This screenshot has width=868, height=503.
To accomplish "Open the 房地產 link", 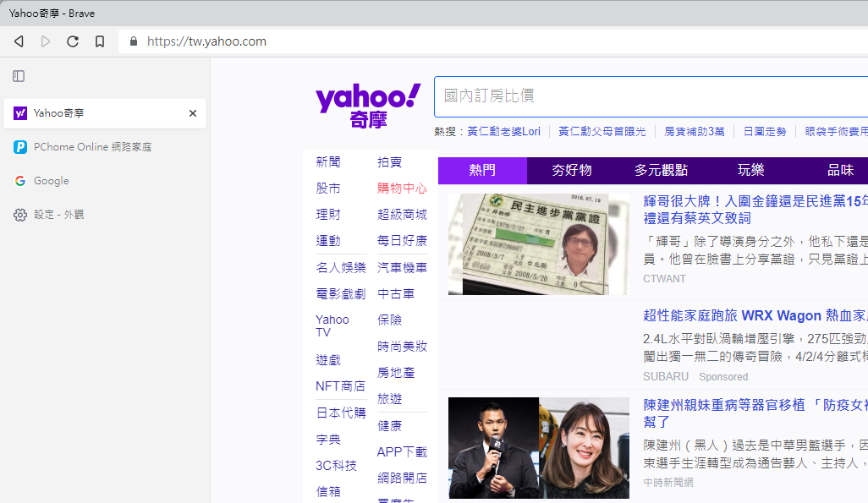I will (x=396, y=373).
